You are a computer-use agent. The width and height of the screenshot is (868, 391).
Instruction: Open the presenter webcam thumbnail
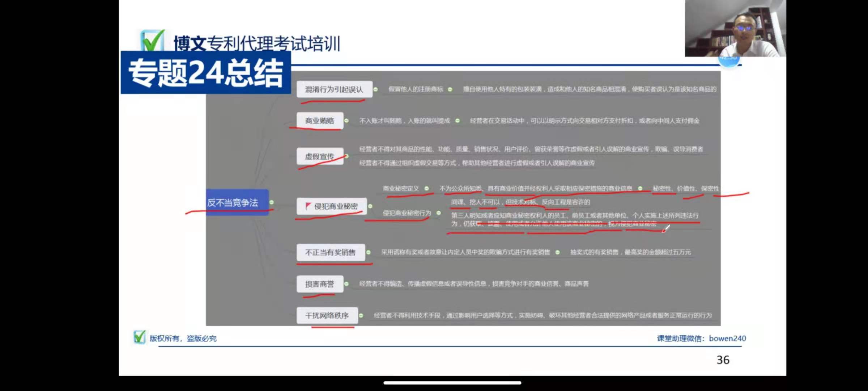pyautogui.click(x=735, y=28)
